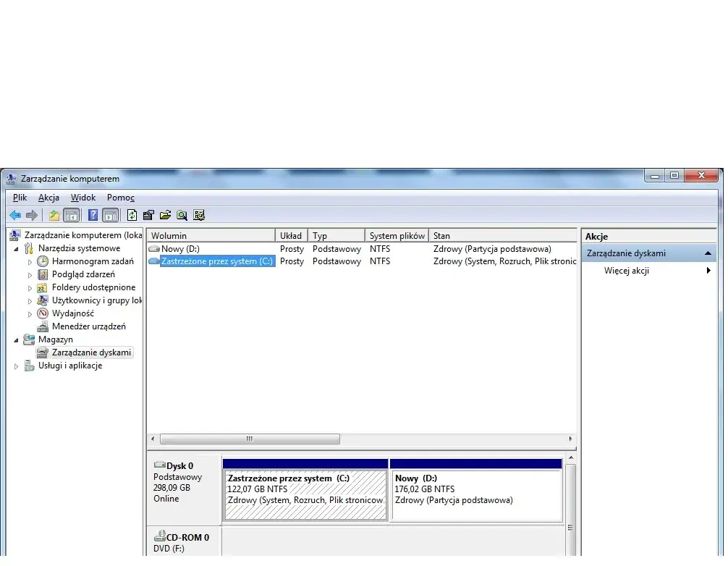728x566 pixels.
Task: Open the Widok menu
Action: click(83, 198)
